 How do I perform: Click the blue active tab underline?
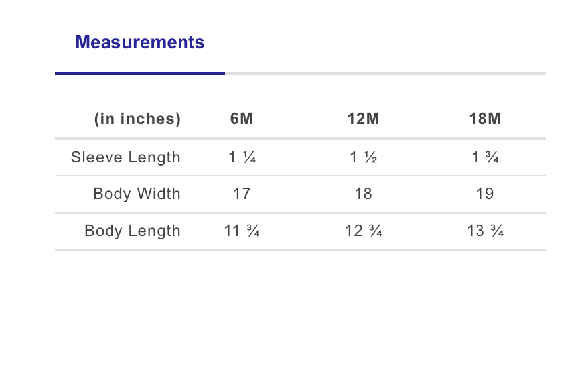(139, 73)
